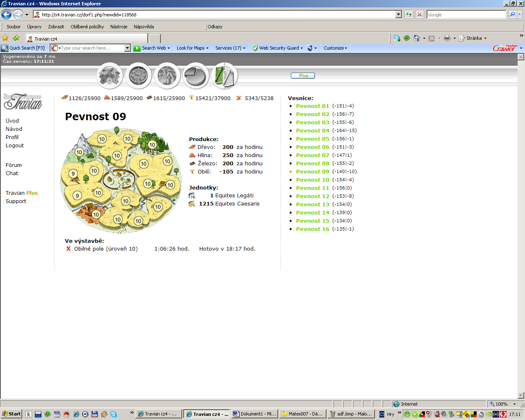Switch to village Pevnost 16

pyautogui.click(x=313, y=229)
